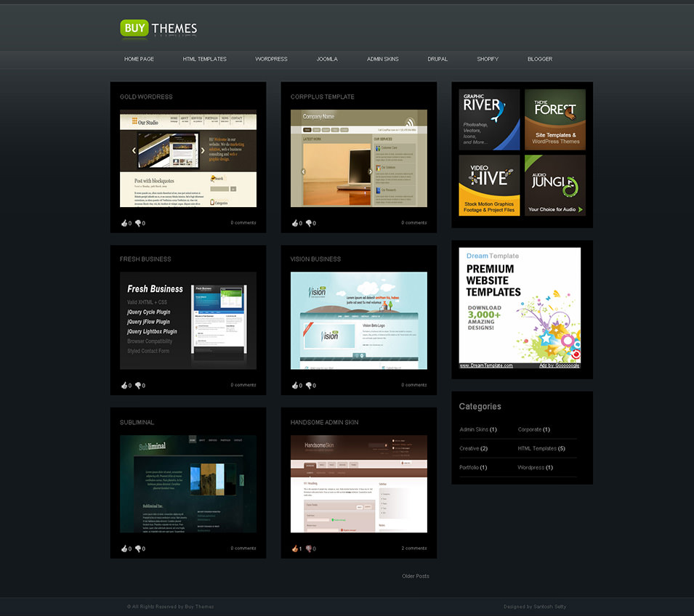The height and width of the screenshot is (616, 694).
Task: Like the Handsome Admin Skin post
Action: click(x=295, y=548)
